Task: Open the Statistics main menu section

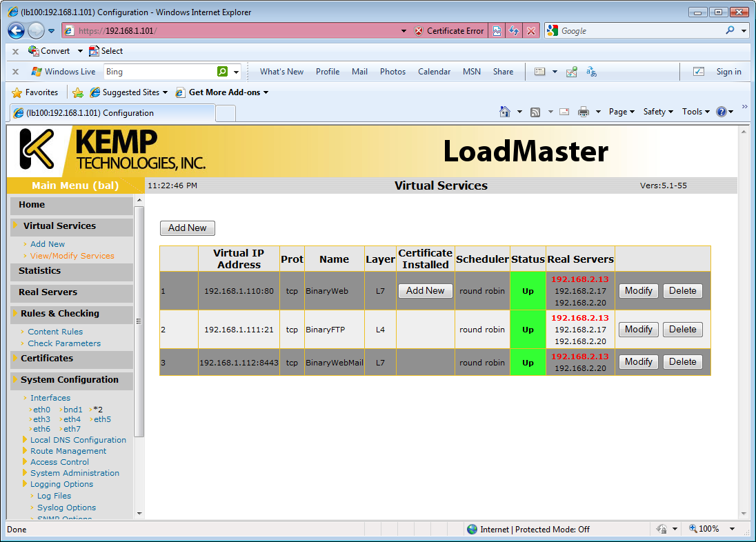Action: (71, 271)
